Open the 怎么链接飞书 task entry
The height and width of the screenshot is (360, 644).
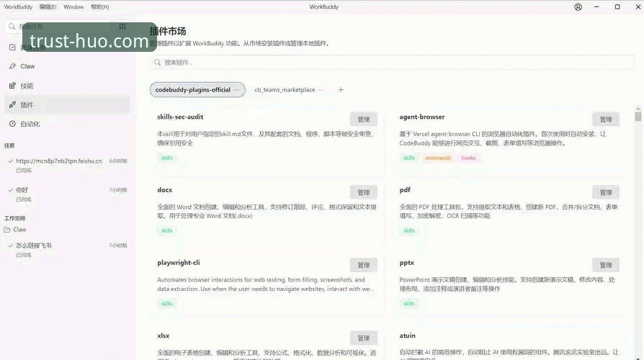pyautogui.click(x=67, y=250)
